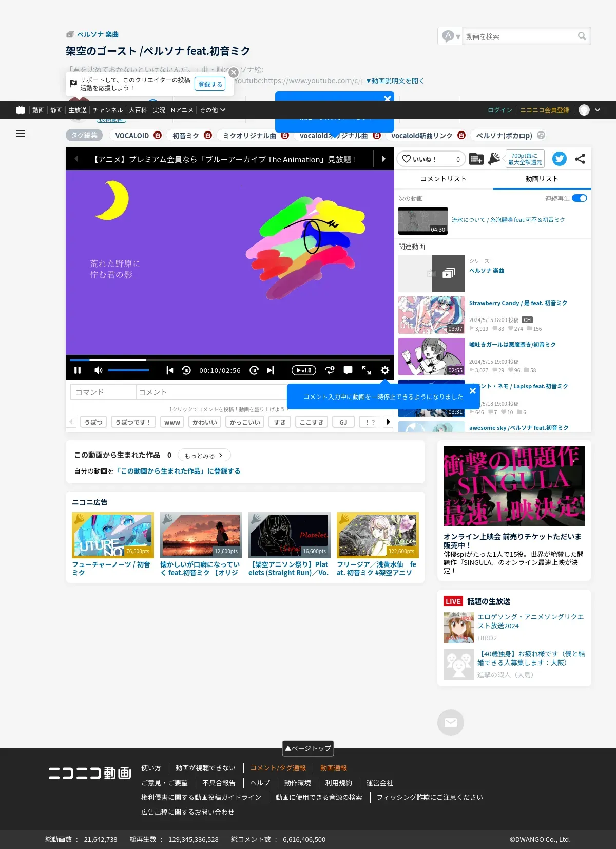Open エロゲソング live broadcast link
The width and height of the screenshot is (616, 849).
(531, 621)
